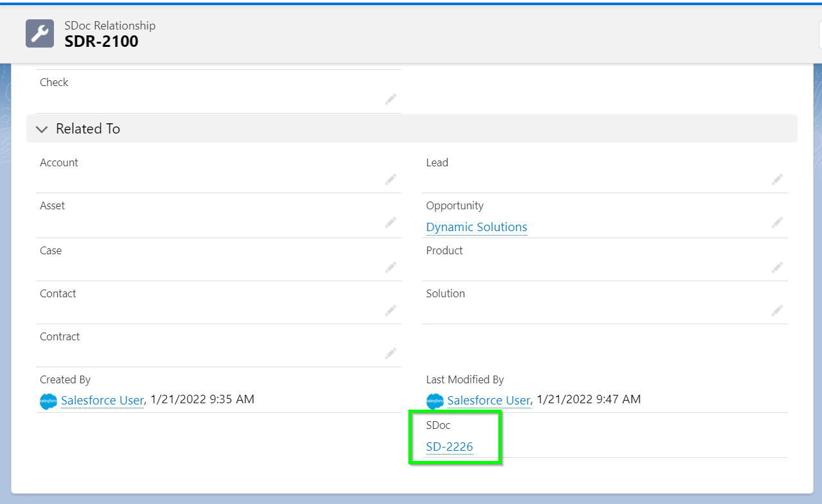822x504 pixels.
Task: Edit the Contact field pencil icon
Action: (390, 310)
